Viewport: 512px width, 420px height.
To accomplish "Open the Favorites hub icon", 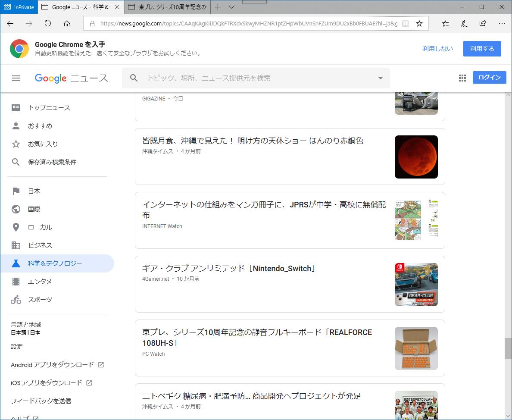I will (x=445, y=24).
